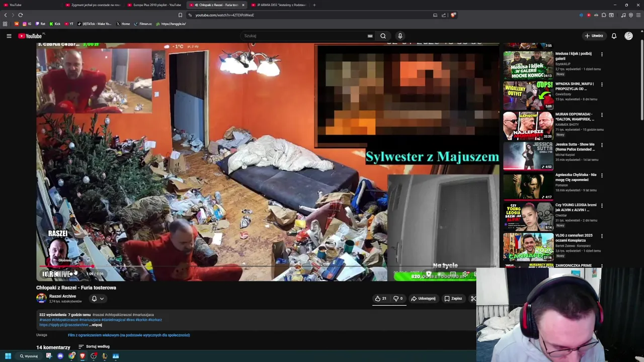Screen dimensions: 644x362
Task: Dislike the video with the thumbs-down button
Action: click(x=397, y=299)
